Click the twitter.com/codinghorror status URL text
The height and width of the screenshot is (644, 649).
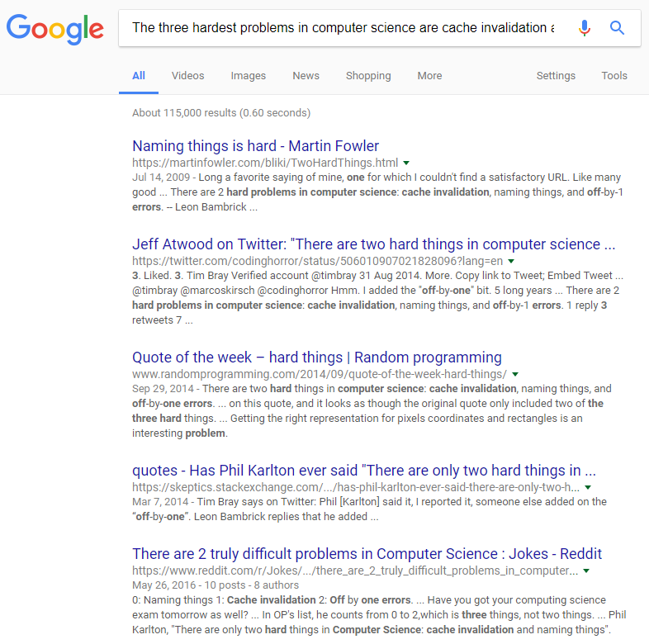click(x=317, y=261)
